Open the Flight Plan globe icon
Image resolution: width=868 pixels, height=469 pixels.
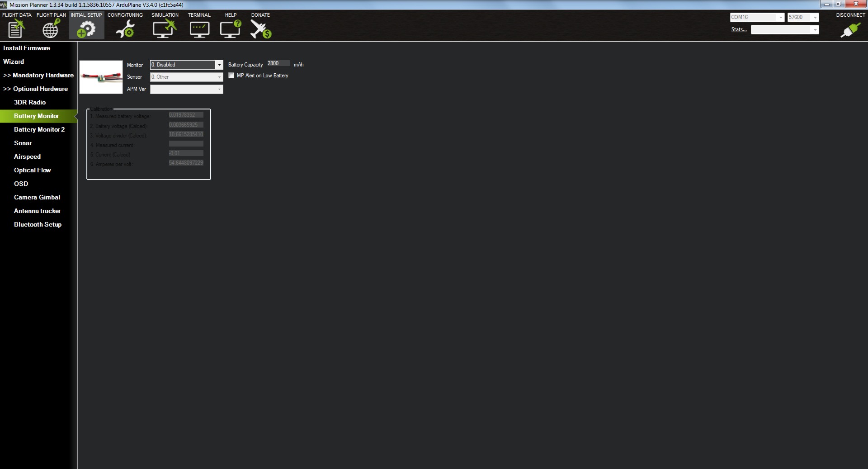click(x=51, y=29)
